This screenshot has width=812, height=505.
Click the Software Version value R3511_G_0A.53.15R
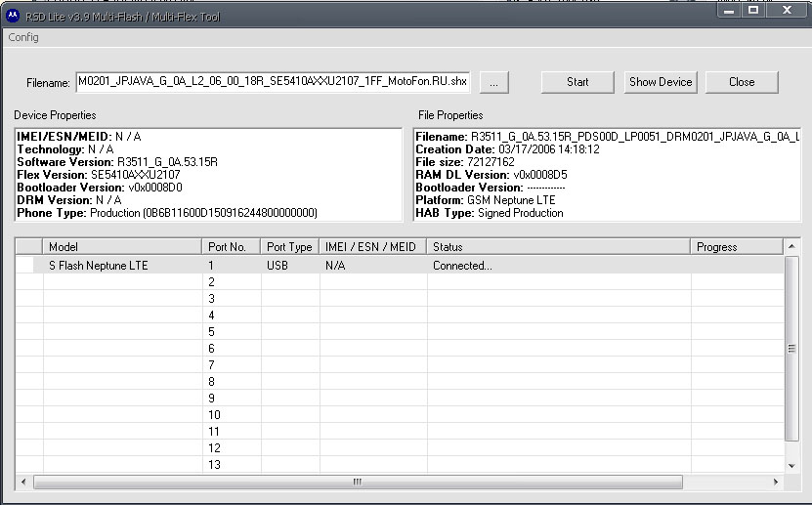coord(167,162)
